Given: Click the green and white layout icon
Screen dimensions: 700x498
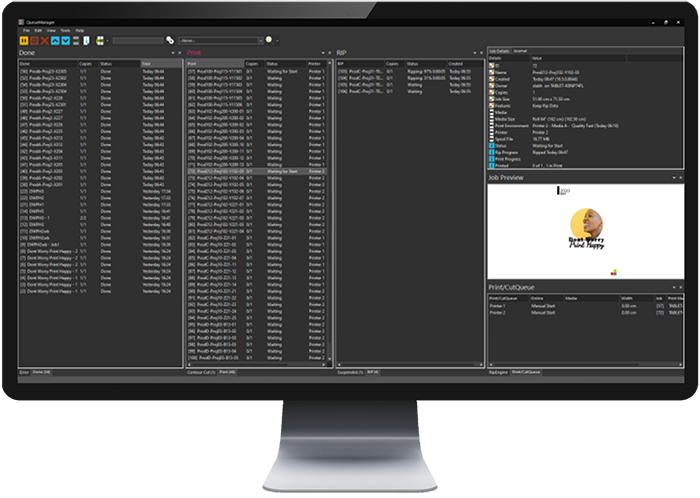Looking at the screenshot, I should [x=100, y=40].
